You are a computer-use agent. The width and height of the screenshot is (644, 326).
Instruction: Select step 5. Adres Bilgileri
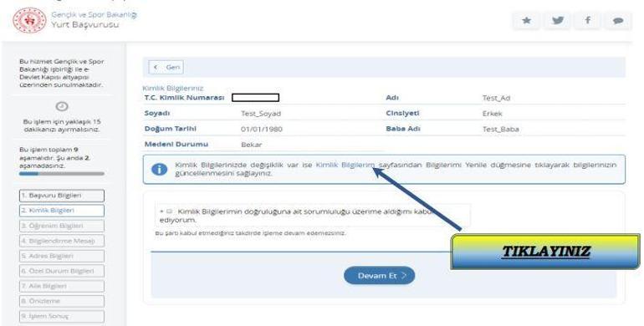tap(62, 256)
